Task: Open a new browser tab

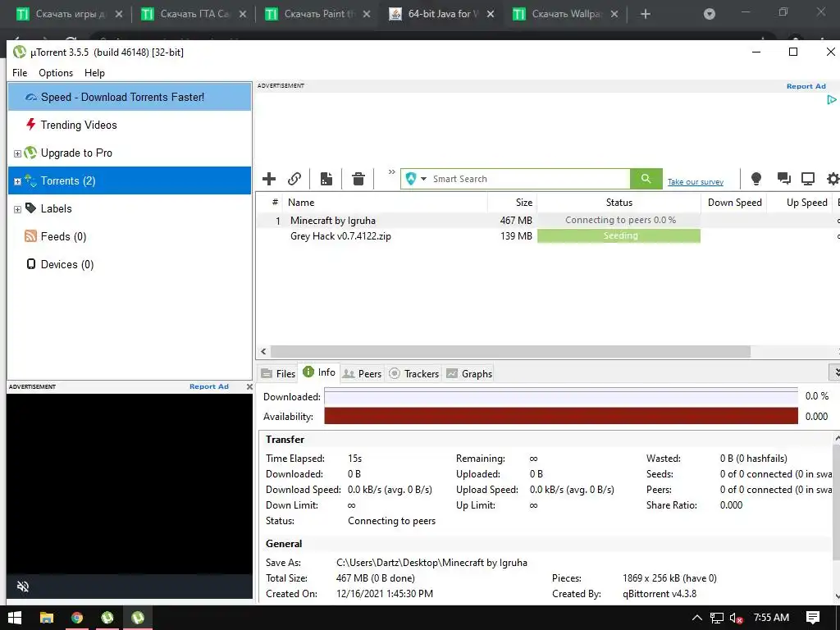Action: (x=645, y=14)
